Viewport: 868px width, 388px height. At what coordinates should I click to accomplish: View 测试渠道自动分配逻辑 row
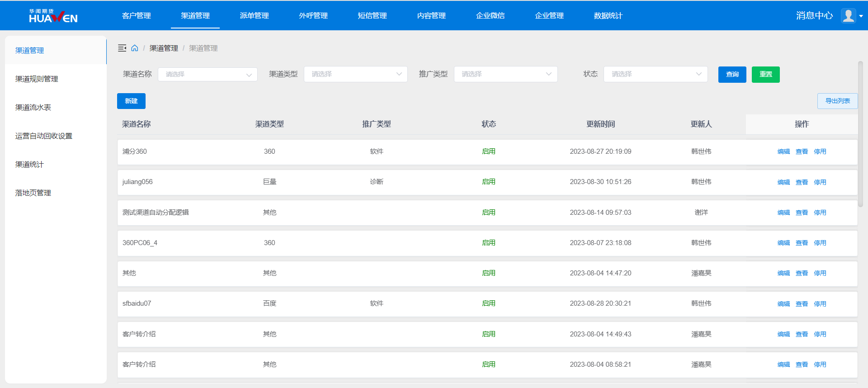click(x=802, y=213)
